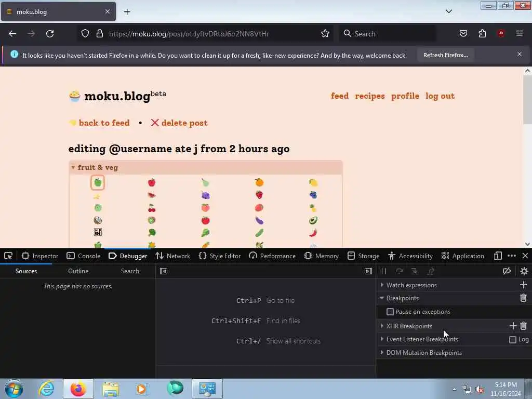Image resolution: width=532 pixels, height=399 pixels.
Task: Dismiss the Firefox refresh notification bar
Action: coord(520,54)
